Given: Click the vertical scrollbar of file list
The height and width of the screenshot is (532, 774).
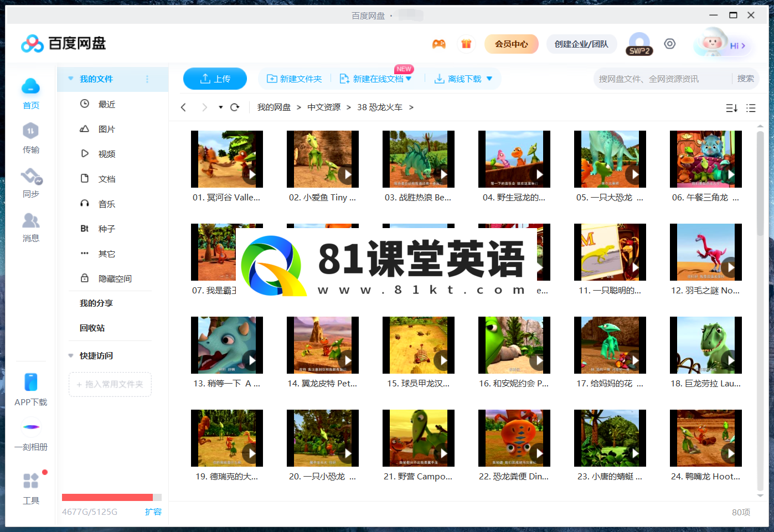Looking at the screenshot, I should [760, 183].
